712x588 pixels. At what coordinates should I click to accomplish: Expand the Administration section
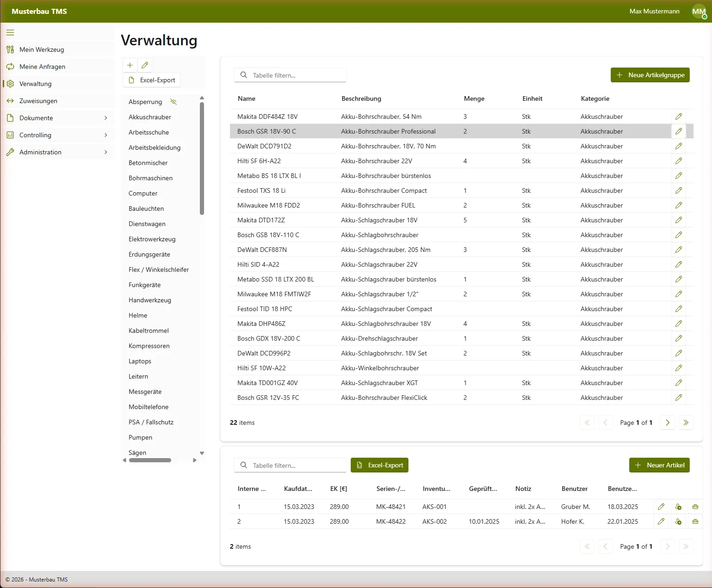pyautogui.click(x=58, y=152)
